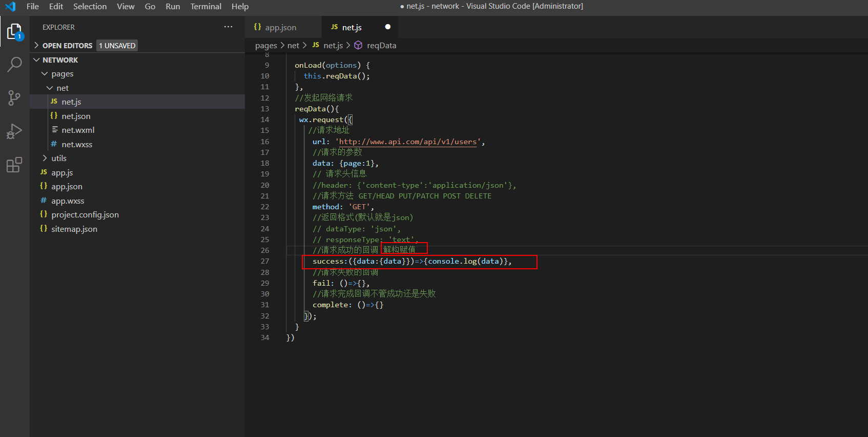Click the unsaved dot on net.js tab
Image resolution: width=868 pixels, height=437 pixels.
(x=387, y=27)
